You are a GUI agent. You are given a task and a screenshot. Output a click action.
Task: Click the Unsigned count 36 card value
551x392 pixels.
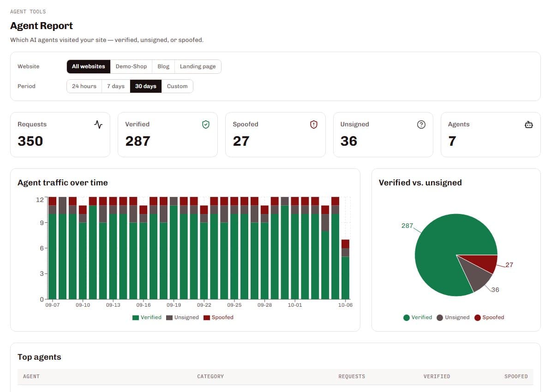(348, 141)
